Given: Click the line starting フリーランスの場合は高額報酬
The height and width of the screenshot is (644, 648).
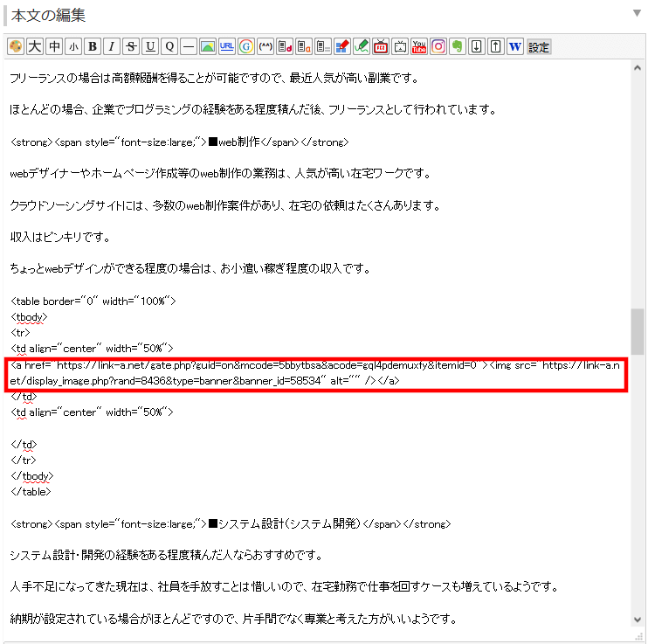Looking at the screenshot, I should pyautogui.click(x=214, y=78).
